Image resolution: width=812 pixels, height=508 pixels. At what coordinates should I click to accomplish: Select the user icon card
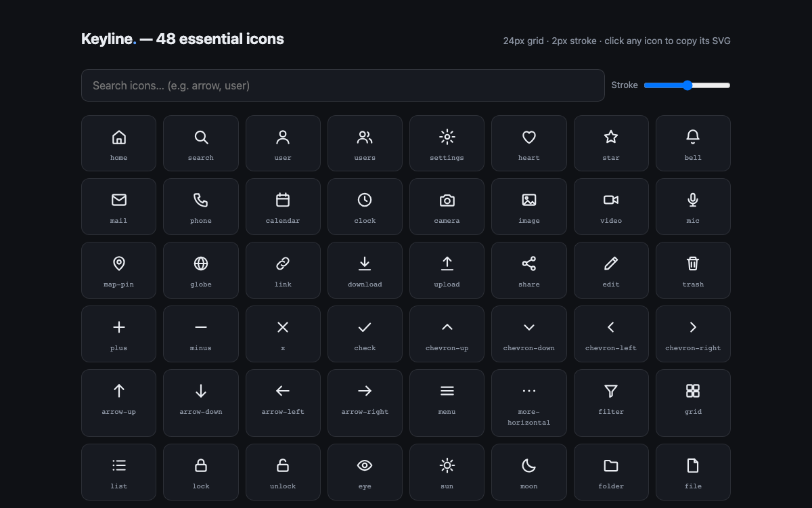pos(283,143)
